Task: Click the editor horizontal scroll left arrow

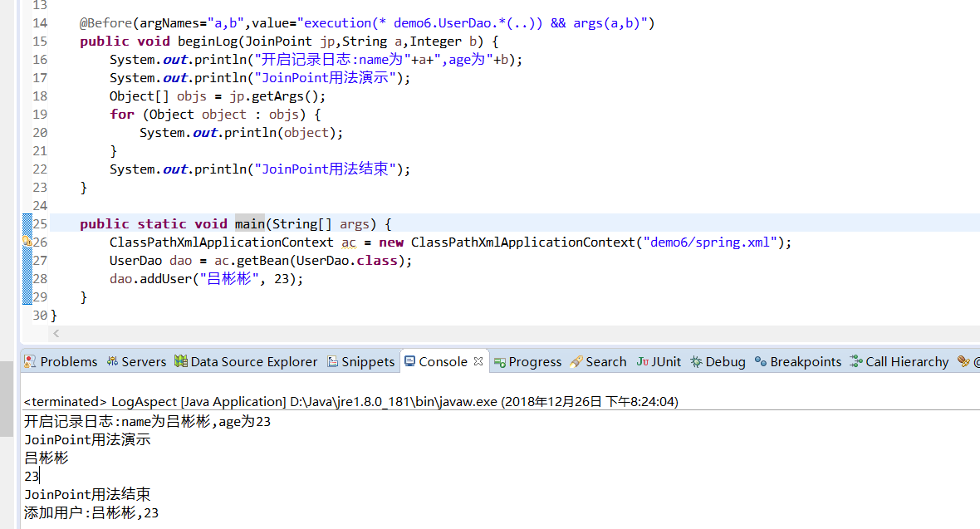Action: tap(56, 333)
